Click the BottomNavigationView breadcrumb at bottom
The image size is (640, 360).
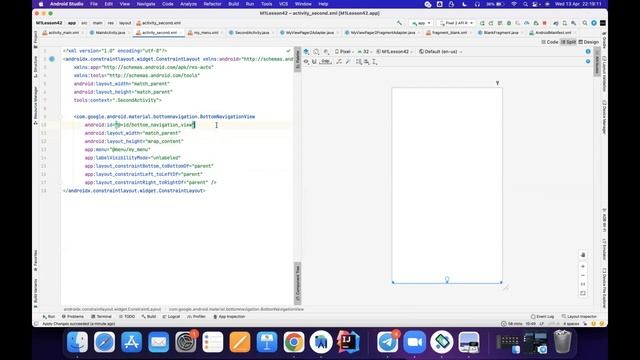click(236, 309)
